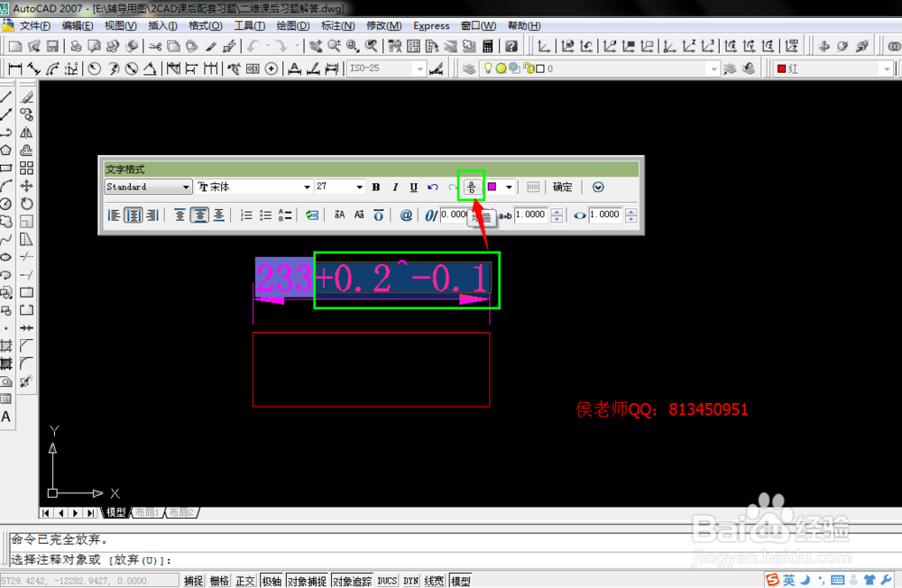Toggle Overline in Text Formatting

point(379,216)
